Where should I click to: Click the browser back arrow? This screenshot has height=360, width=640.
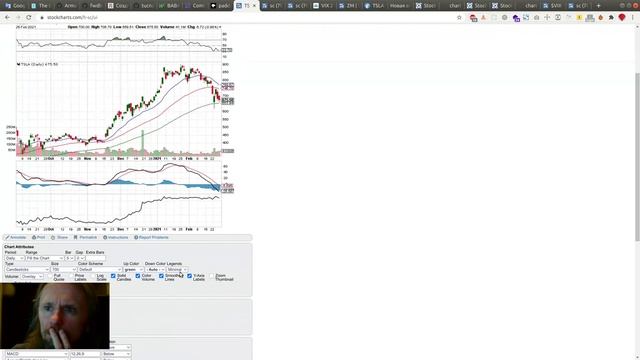click(7, 18)
